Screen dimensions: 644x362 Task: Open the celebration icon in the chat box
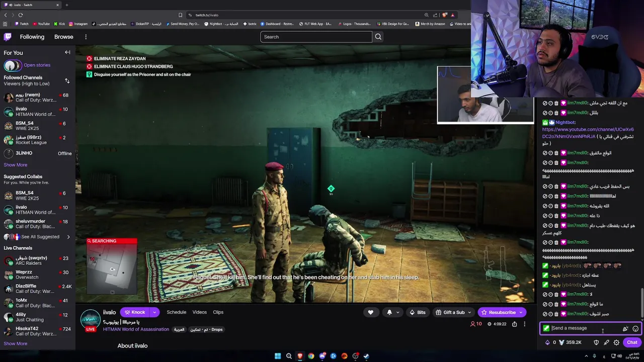pos(625,329)
